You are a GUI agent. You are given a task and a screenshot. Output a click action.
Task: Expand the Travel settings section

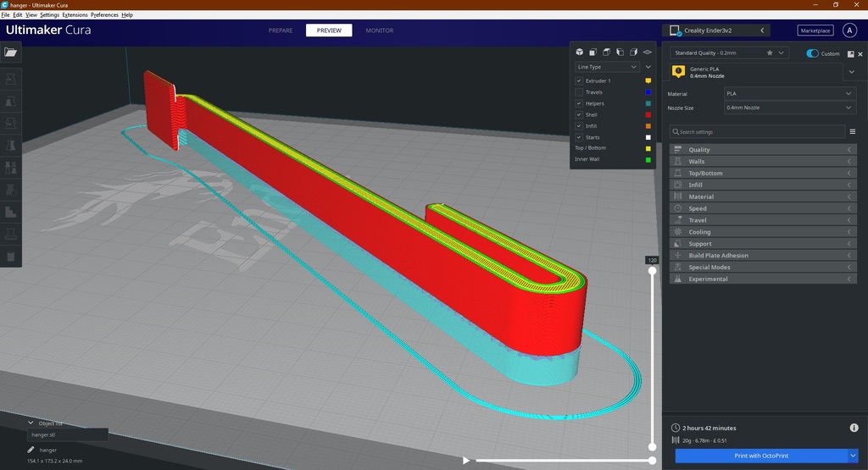[x=763, y=220]
